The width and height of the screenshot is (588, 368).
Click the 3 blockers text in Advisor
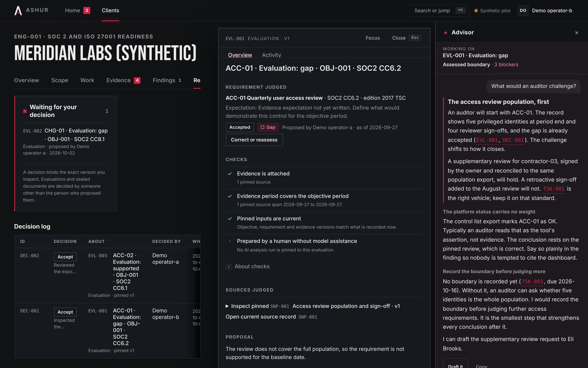pos(506,64)
